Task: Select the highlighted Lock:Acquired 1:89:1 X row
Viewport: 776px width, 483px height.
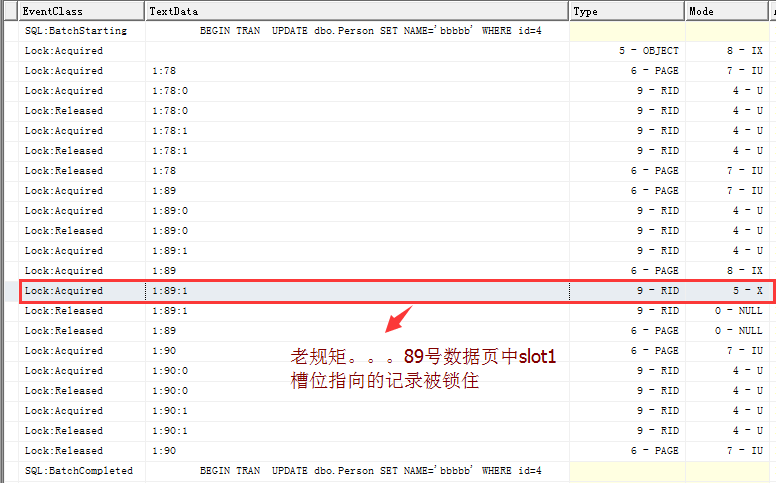Action: coord(394,290)
